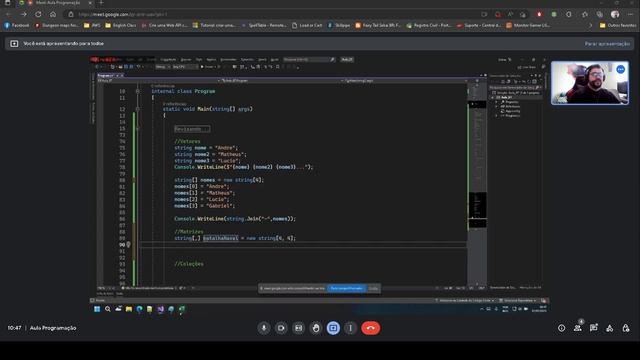The width and height of the screenshot is (640, 360).
Task: Click the lightbulb quick action on line 90
Action: pos(129,244)
